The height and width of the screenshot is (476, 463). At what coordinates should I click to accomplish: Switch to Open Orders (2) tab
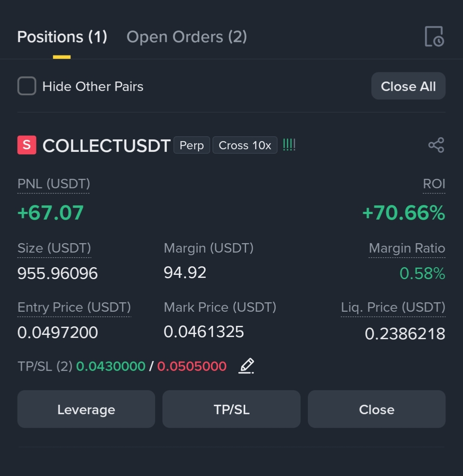[186, 37]
